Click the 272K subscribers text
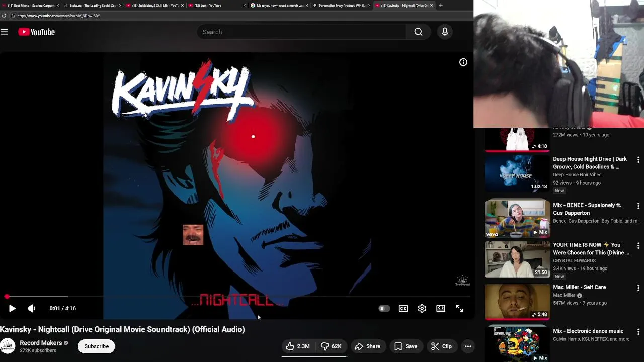Image resolution: width=644 pixels, height=362 pixels. [x=38, y=351]
